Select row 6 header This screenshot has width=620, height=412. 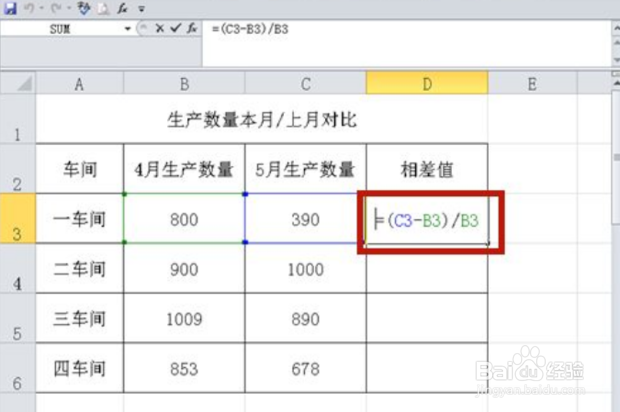coord(18,368)
